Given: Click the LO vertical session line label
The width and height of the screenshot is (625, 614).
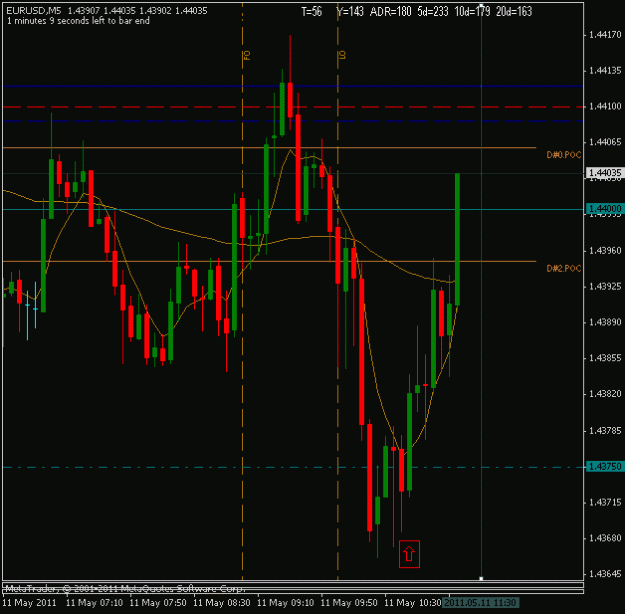Looking at the screenshot, I should tap(342, 55).
